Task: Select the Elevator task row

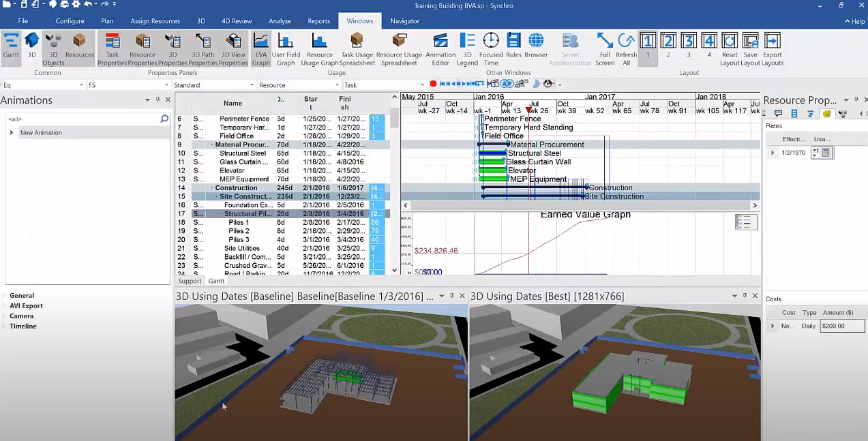Action: point(282,170)
